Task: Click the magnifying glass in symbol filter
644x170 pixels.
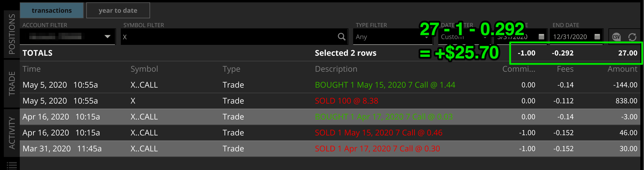Action: (x=341, y=37)
